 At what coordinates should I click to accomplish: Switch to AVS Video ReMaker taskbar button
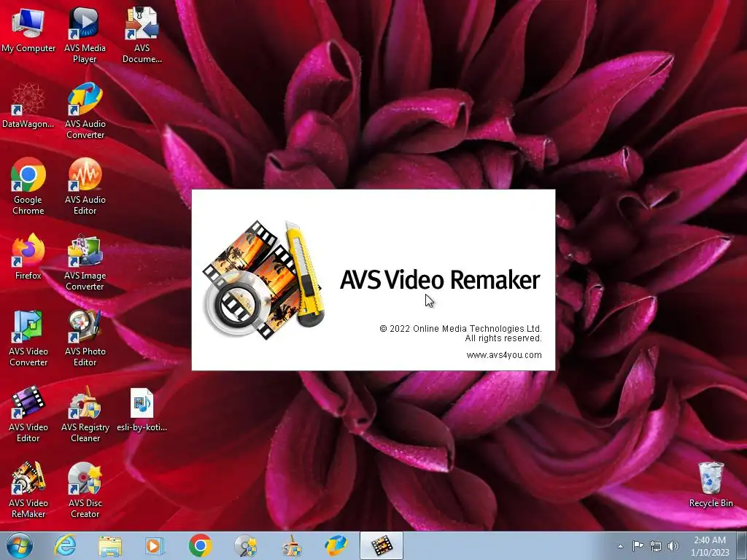(382, 545)
